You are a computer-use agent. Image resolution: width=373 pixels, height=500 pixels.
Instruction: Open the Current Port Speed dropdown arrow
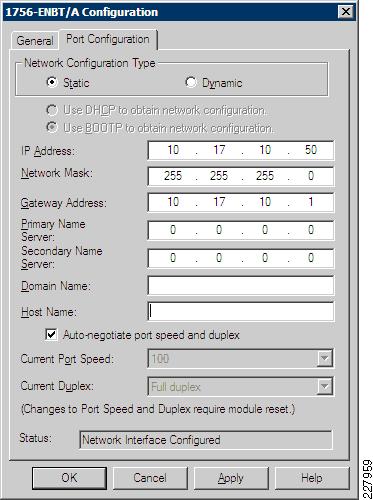(324, 359)
